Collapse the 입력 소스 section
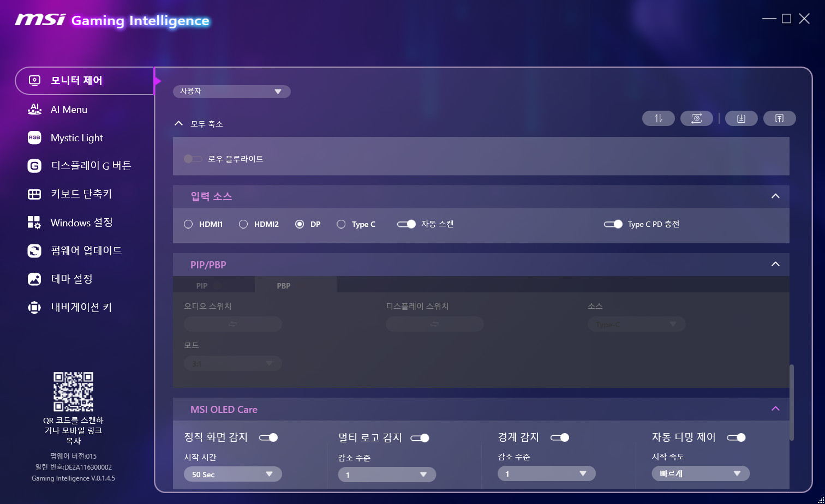Viewport: 825px width, 504px height. point(775,196)
